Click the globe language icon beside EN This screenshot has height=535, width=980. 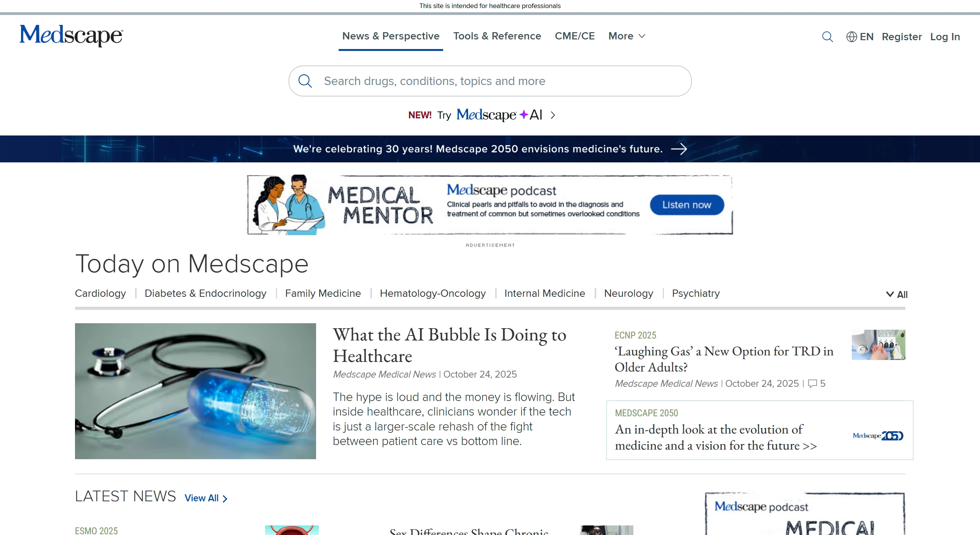pyautogui.click(x=851, y=37)
